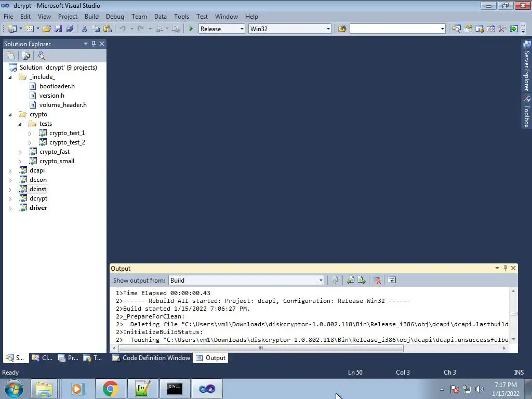Click the Copy toolbar icon
The width and height of the screenshot is (532, 399).
[x=96, y=29]
